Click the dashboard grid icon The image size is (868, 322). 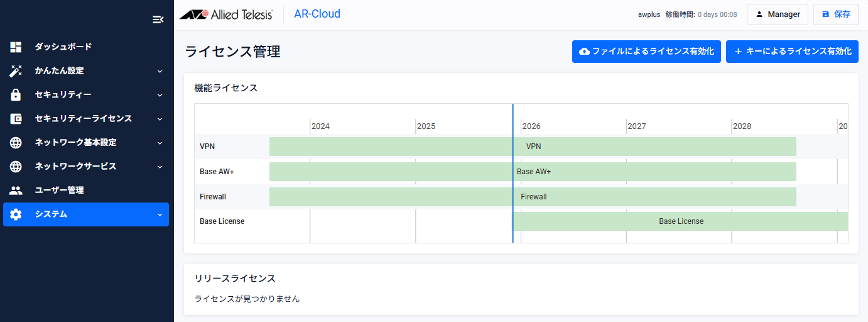[x=16, y=47]
